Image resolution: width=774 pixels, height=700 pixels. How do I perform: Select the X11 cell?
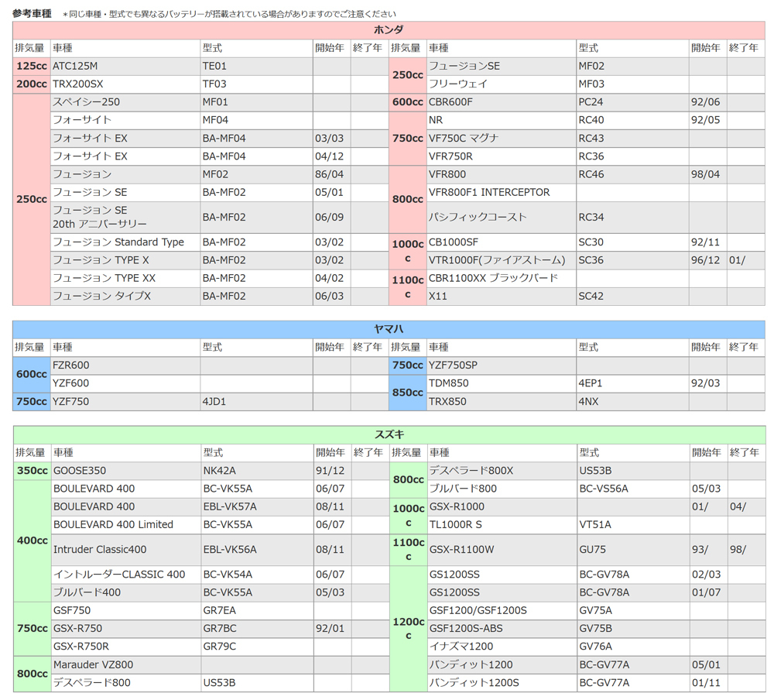tap(502, 296)
